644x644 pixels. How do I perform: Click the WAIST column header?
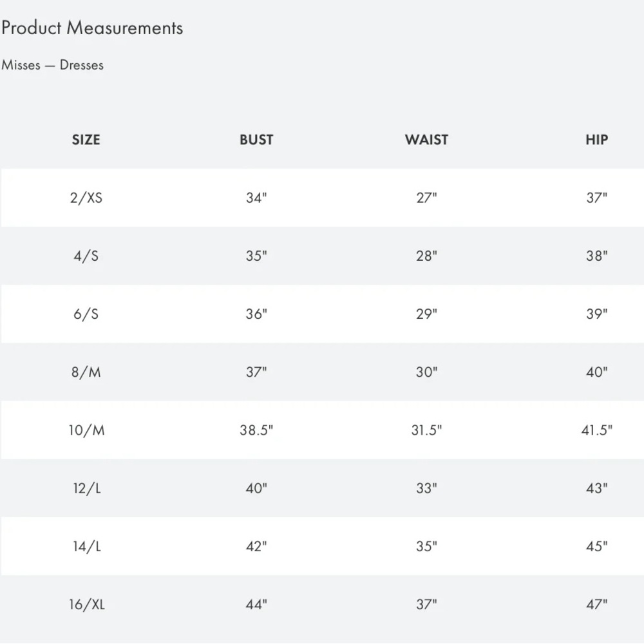426,140
